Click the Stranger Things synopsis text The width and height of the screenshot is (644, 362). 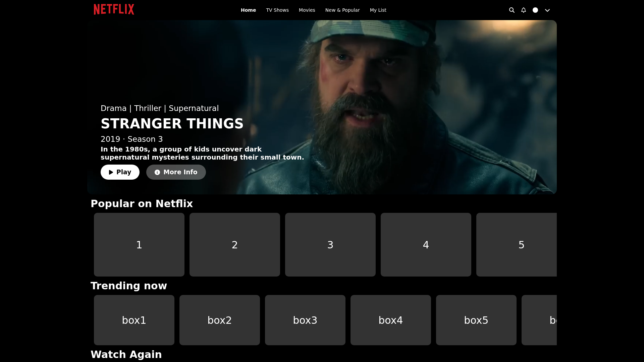coord(202,153)
